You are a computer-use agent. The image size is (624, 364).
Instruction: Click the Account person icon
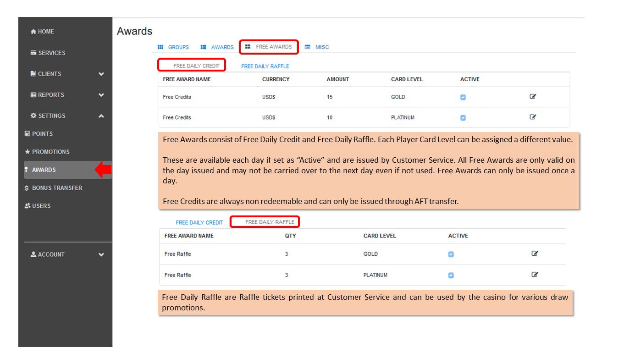33,254
